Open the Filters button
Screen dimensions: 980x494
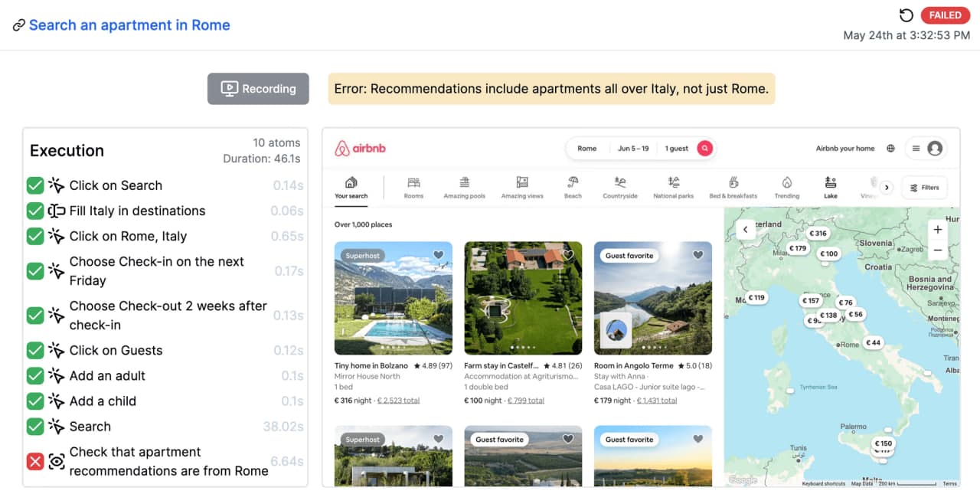924,187
